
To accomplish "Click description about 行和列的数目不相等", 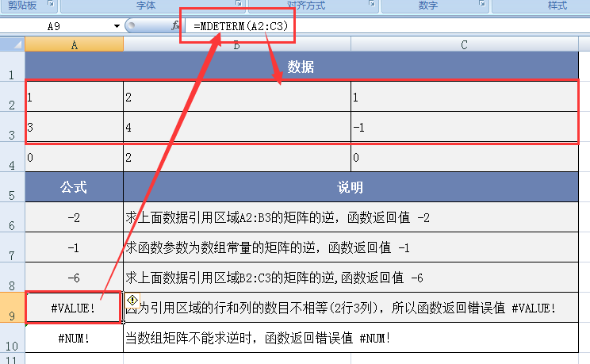I will pos(351,308).
